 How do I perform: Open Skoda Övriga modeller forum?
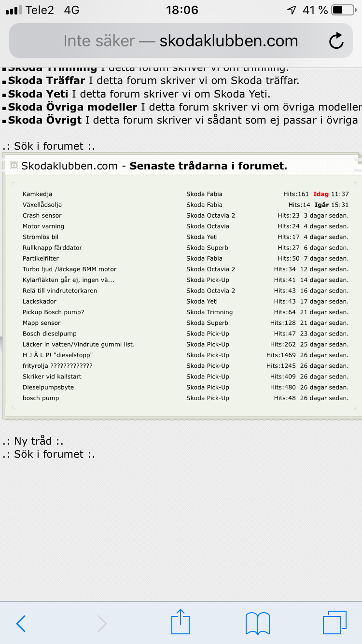[x=72, y=107]
